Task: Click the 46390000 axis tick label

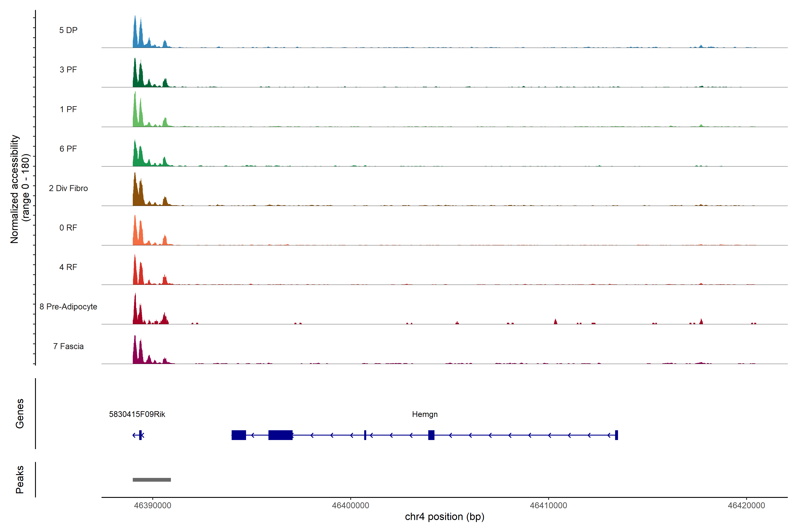Action: click(x=153, y=506)
